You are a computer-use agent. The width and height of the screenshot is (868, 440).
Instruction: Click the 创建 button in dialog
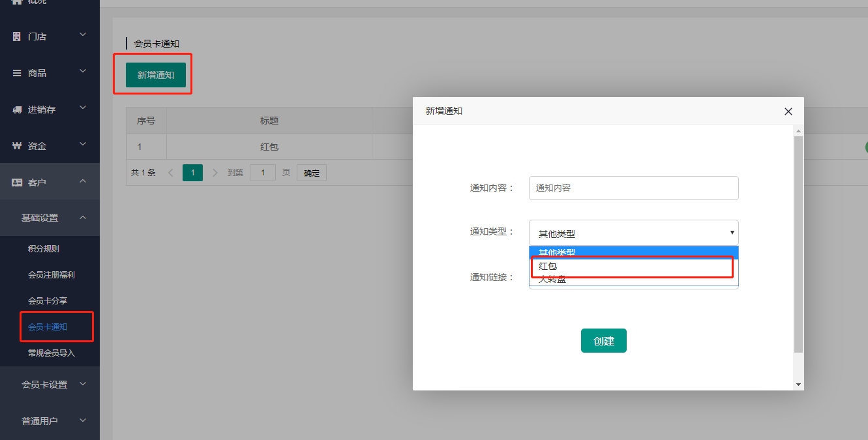tap(604, 341)
